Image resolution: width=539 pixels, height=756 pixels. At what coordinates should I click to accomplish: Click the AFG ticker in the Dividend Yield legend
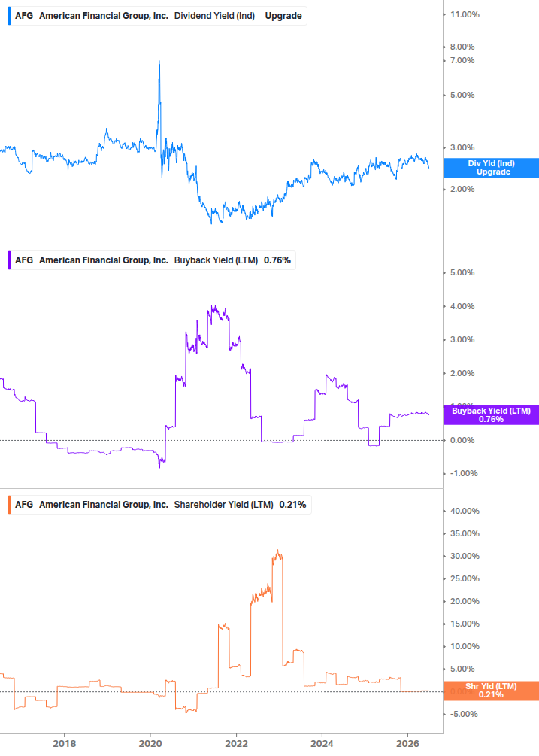24,16
